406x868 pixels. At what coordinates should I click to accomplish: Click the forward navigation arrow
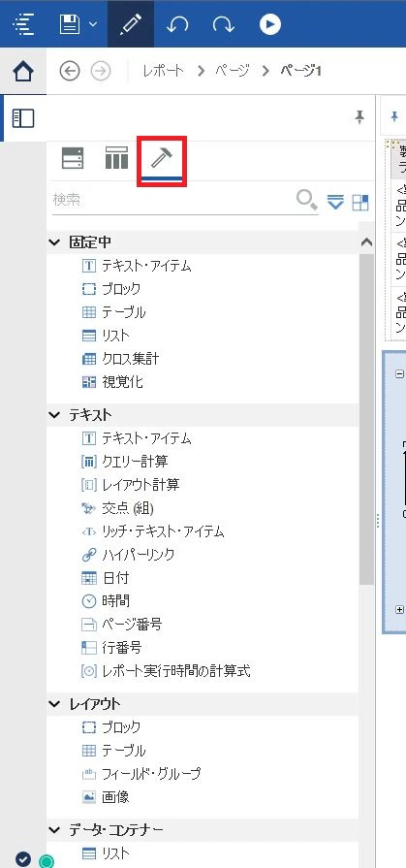(101, 72)
